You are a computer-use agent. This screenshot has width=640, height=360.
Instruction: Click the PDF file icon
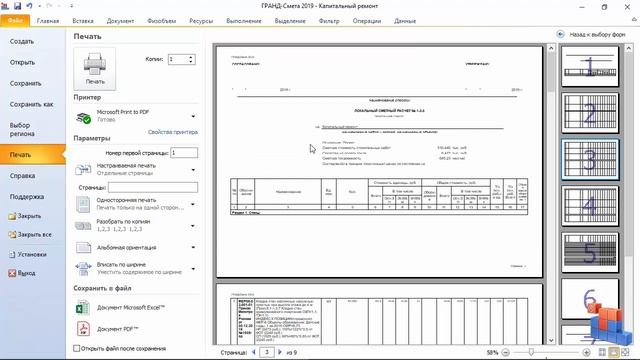tap(83, 329)
